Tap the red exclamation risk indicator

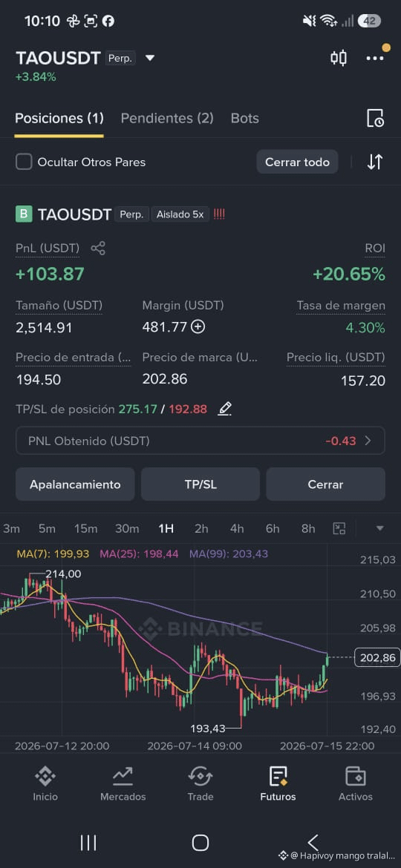point(219,214)
